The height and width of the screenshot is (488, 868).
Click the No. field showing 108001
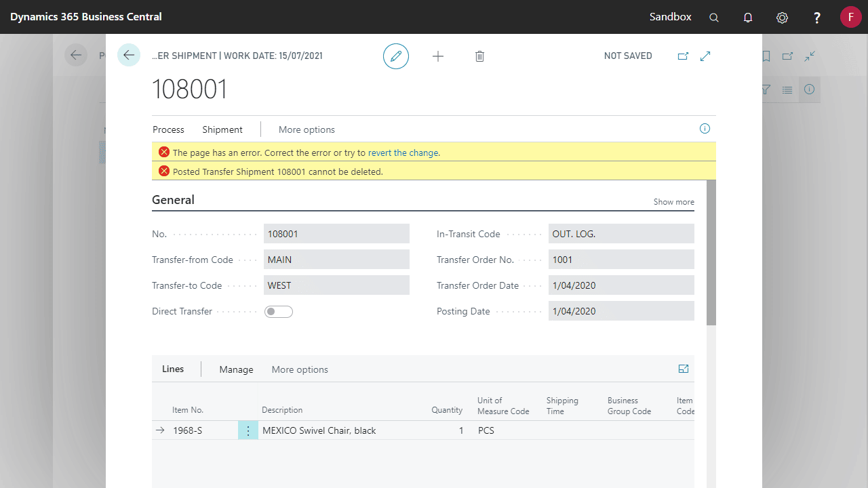tap(336, 234)
